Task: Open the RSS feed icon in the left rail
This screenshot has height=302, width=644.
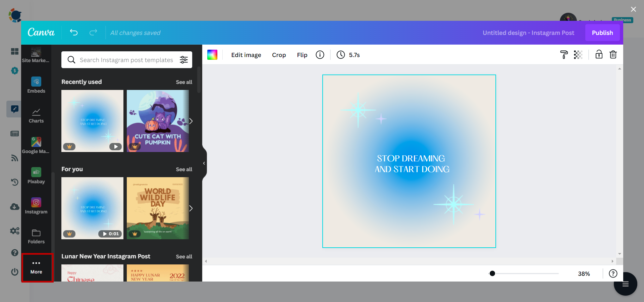Action: point(14,158)
